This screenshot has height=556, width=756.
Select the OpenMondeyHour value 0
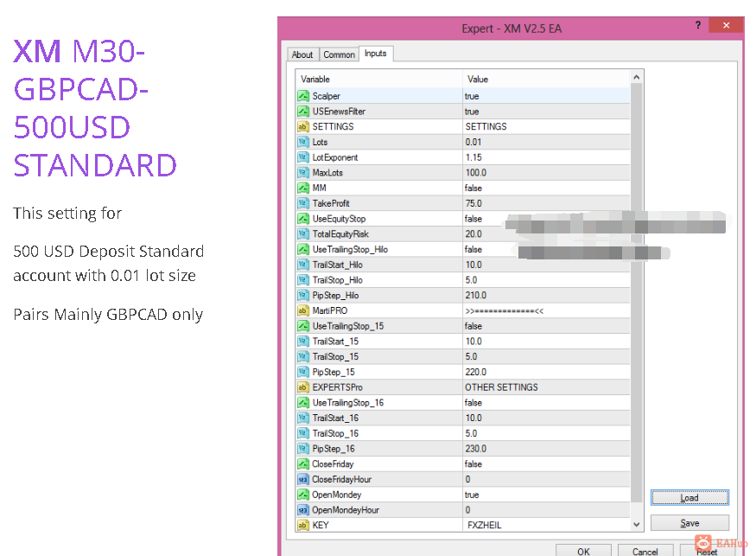467,510
